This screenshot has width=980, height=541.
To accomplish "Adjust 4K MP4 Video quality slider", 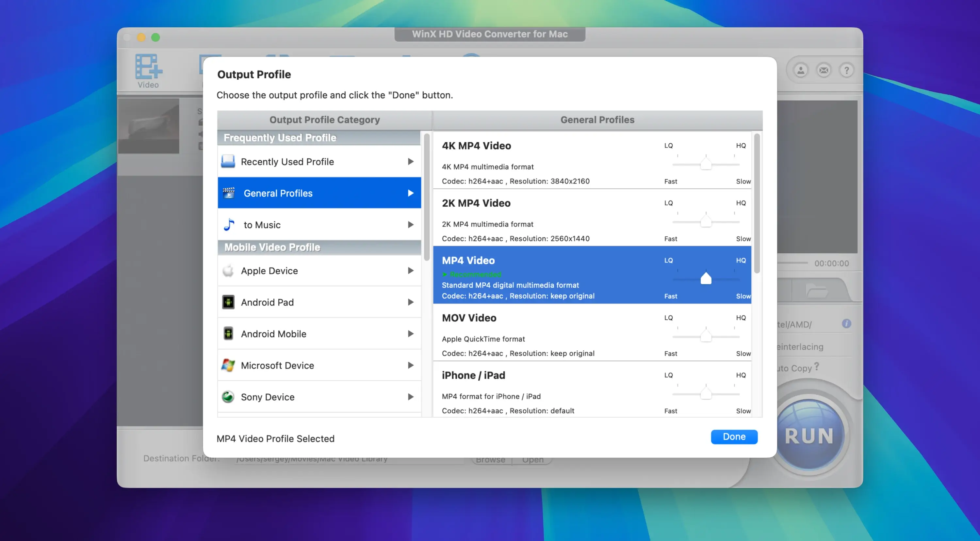I will 706,164.
